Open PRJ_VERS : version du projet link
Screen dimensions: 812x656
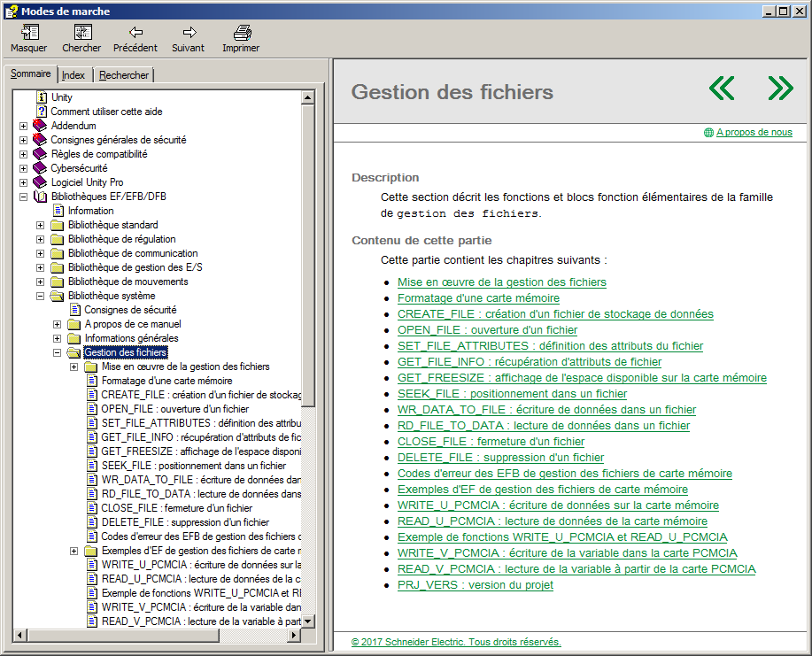476,585
